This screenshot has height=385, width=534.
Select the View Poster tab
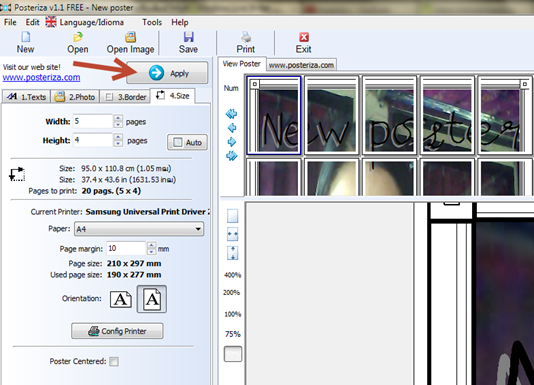(241, 64)
